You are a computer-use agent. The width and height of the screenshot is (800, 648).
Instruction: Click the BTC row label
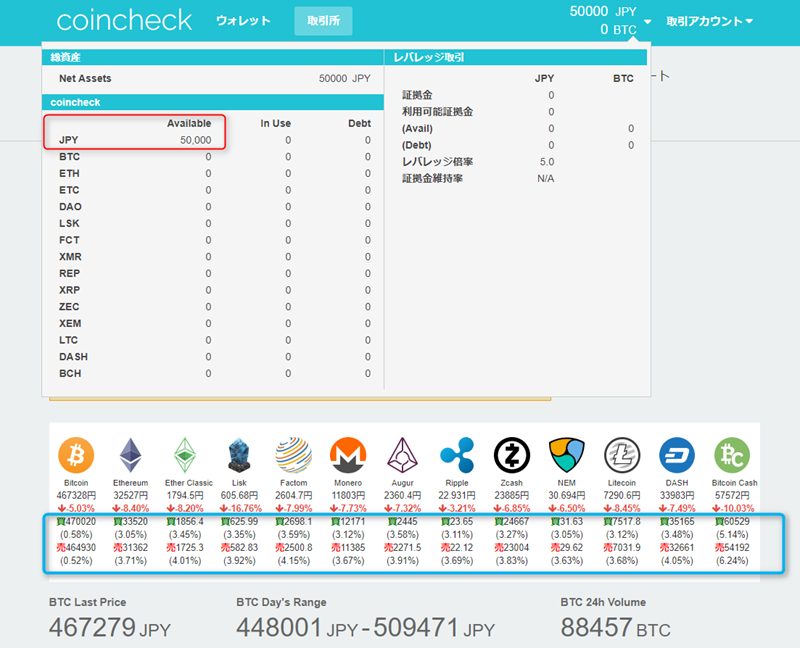[69, 157]
